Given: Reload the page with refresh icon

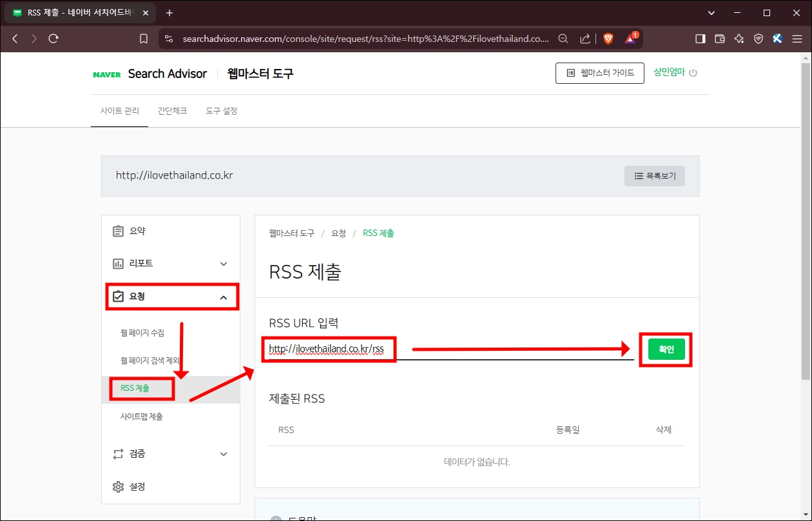Looking at the screenshot, I should click(53, 39).
